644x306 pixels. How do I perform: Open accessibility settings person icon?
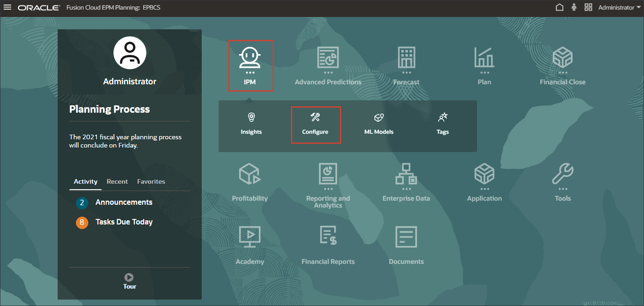point(574,7)
